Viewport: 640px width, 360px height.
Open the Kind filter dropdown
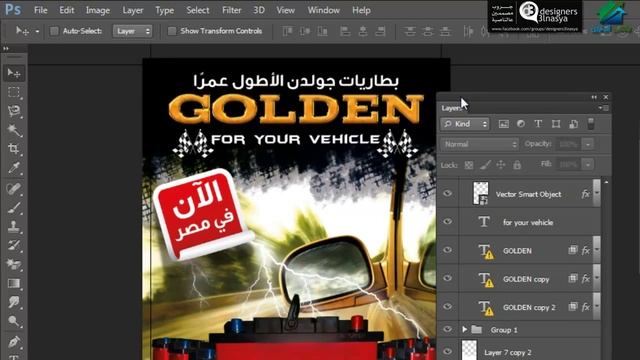point(465,124)
